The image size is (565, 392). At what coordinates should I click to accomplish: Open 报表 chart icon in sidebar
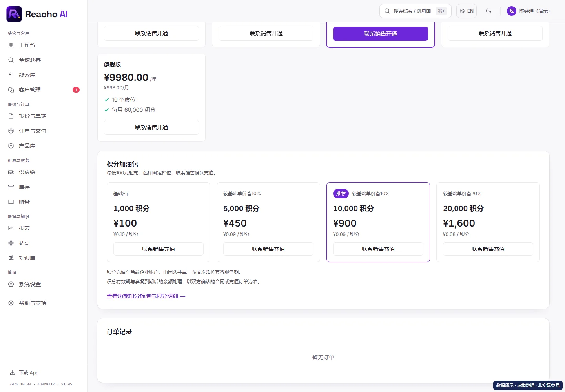pyautogui.click(x=11, y=228)
